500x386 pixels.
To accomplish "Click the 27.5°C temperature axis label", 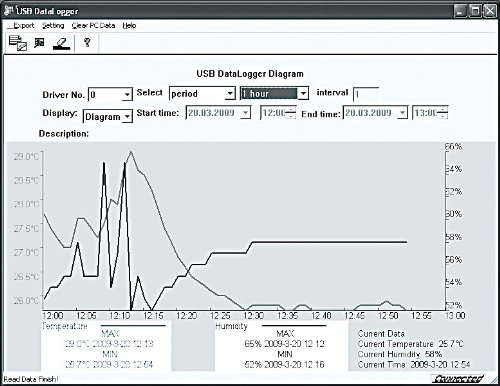I will click(x=26, y=229).
